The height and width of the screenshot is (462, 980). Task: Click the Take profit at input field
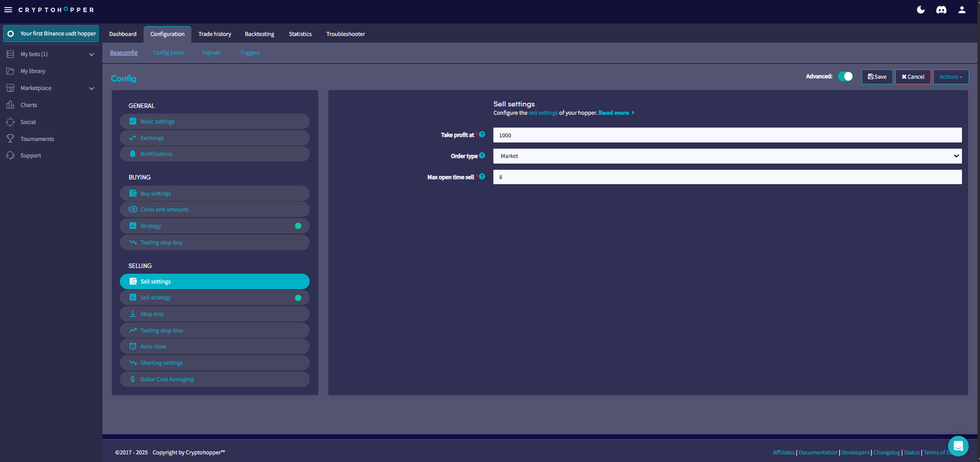[x=727, y=135]
